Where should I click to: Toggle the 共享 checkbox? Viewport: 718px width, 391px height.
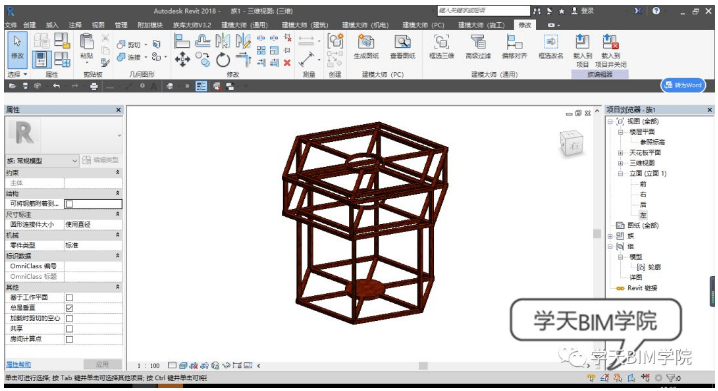pos(69,329)
